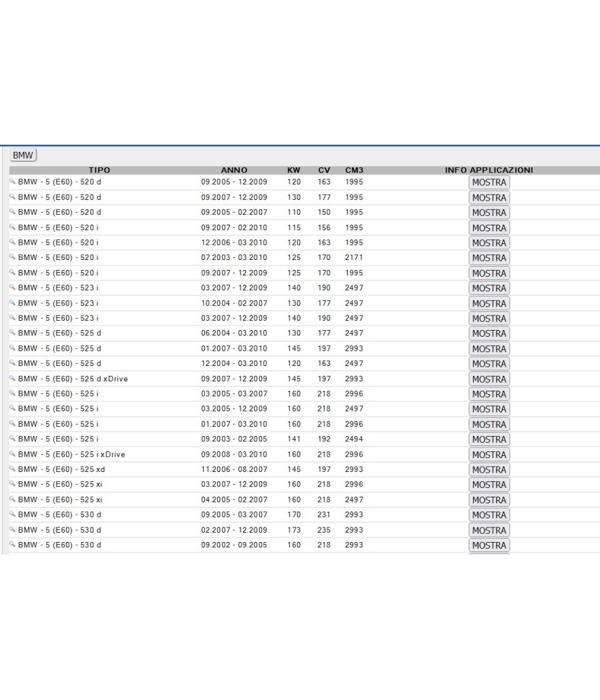
Task: Open magnifier for 525 xi 03.2007 row
Action: (13, 483)
